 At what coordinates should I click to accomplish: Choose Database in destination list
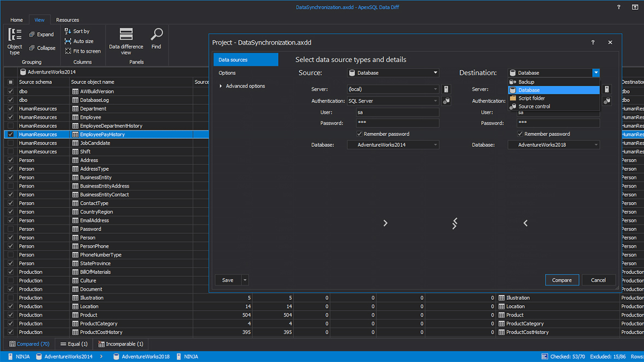pyautogui.click(x=554, y=90)
